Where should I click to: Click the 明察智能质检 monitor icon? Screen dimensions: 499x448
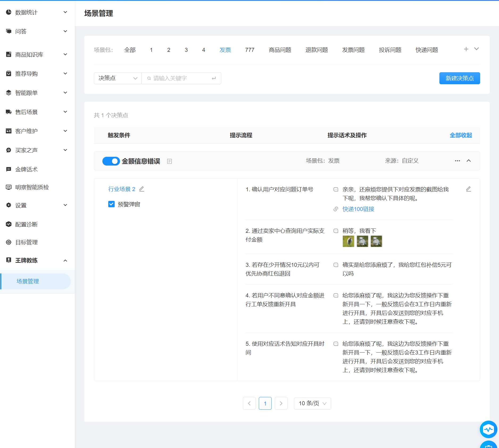[x=9, y=187]
